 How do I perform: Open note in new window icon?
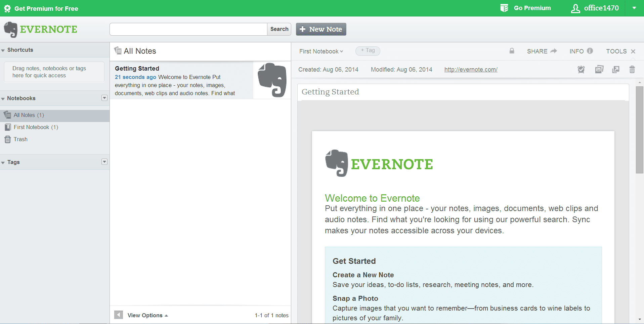(x=616, y=70)
